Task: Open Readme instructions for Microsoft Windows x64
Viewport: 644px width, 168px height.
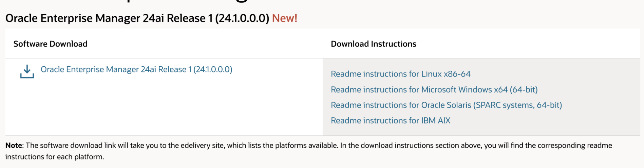Action: pos(434,89)
